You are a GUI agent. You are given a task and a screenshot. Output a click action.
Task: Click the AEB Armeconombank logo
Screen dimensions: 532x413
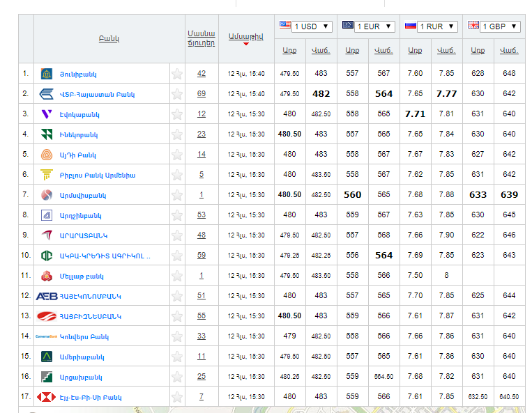[47, 297]
